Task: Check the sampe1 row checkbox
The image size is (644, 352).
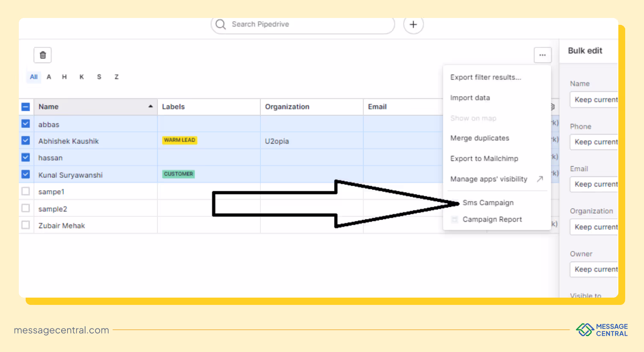Action: coord(26,191)
